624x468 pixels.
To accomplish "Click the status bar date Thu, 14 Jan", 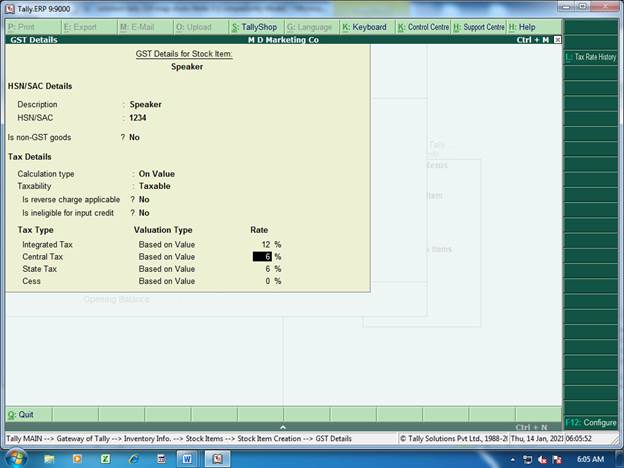I will click(536, 439).
